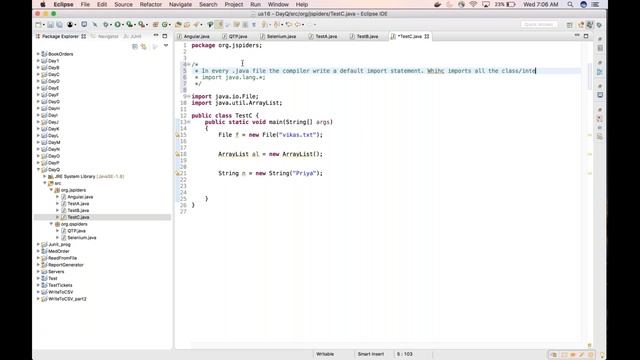Select TestB.java in Package Explorer
The image size is (640, 360).
pos(78,211)
